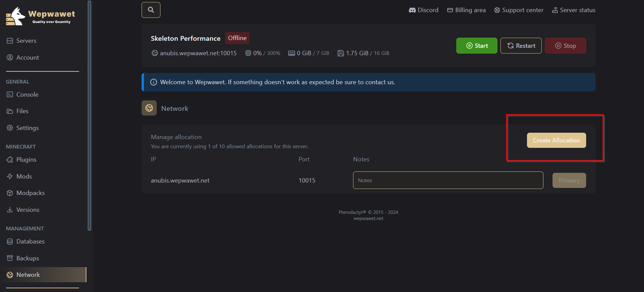Click the anubis.wepwawet.net:10015 address text
The height and width of the screenshot is (292, 644).
[198, 53]
